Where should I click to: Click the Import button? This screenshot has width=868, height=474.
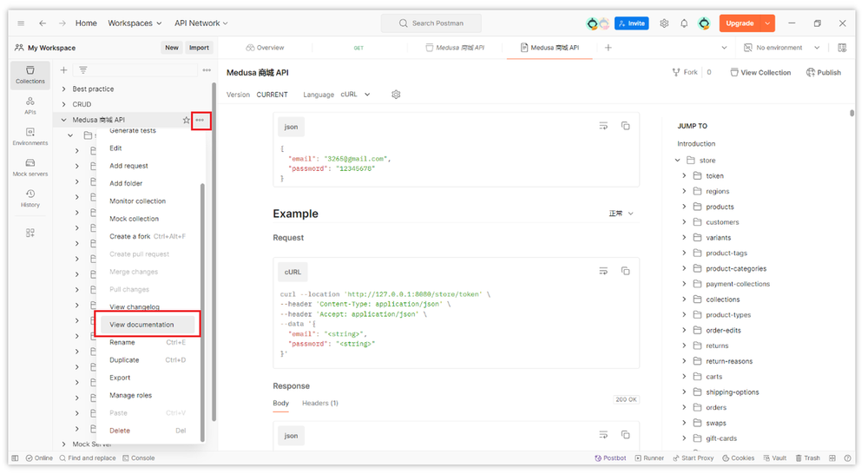point(199,48)
